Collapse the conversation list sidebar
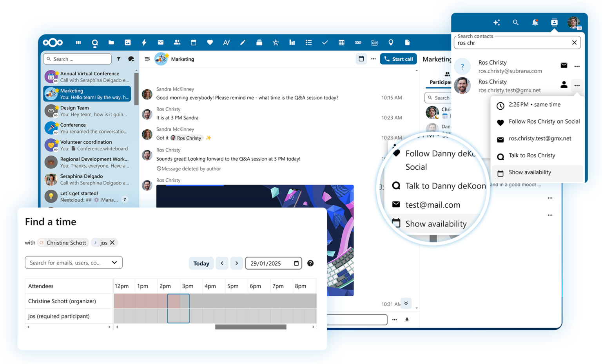The height and width of the screenshot is (364, 602). point(147,59)
